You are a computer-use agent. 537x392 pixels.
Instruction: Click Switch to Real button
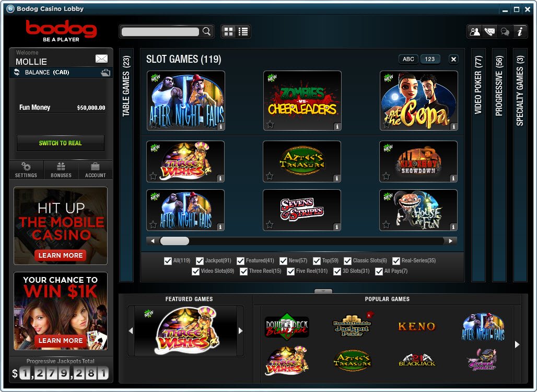coord(60,143)
